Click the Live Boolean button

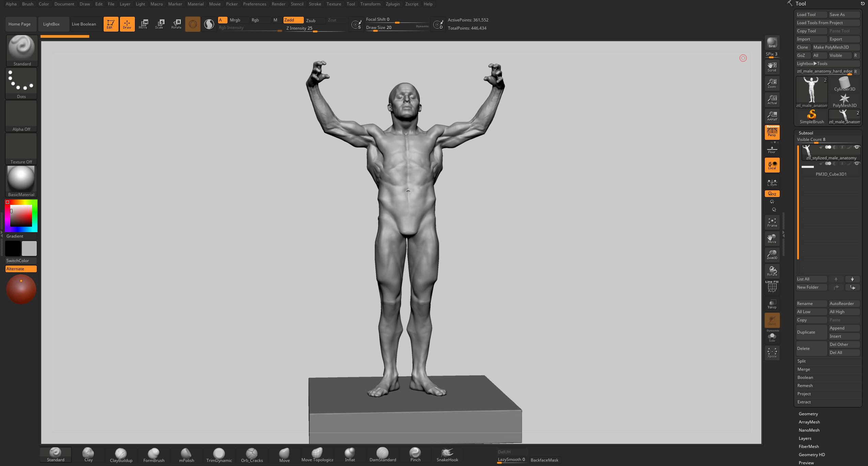(x=86, y=24)
